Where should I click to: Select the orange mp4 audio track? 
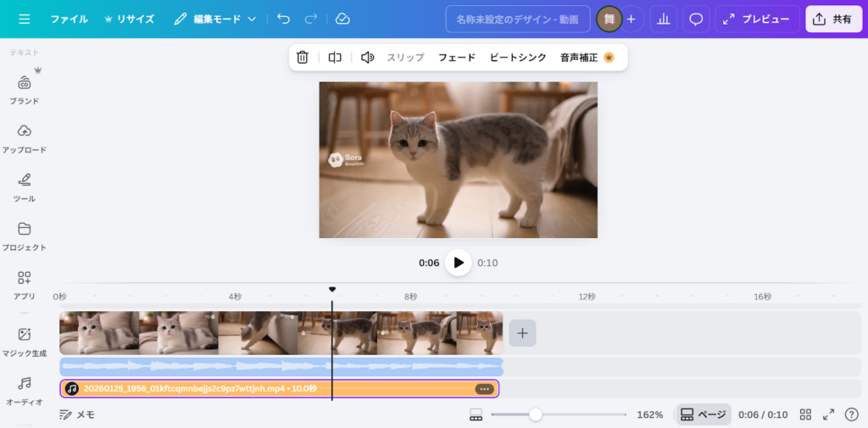coord(280,389)
